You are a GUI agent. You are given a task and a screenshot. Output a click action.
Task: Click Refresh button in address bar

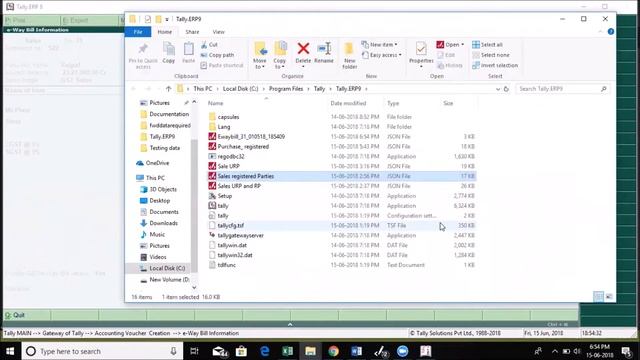506,89
